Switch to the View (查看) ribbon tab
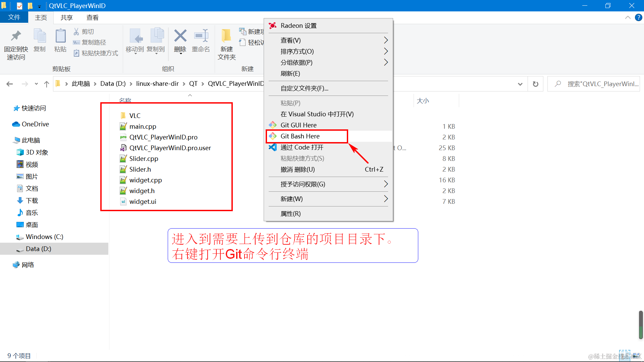 (92, 17)
